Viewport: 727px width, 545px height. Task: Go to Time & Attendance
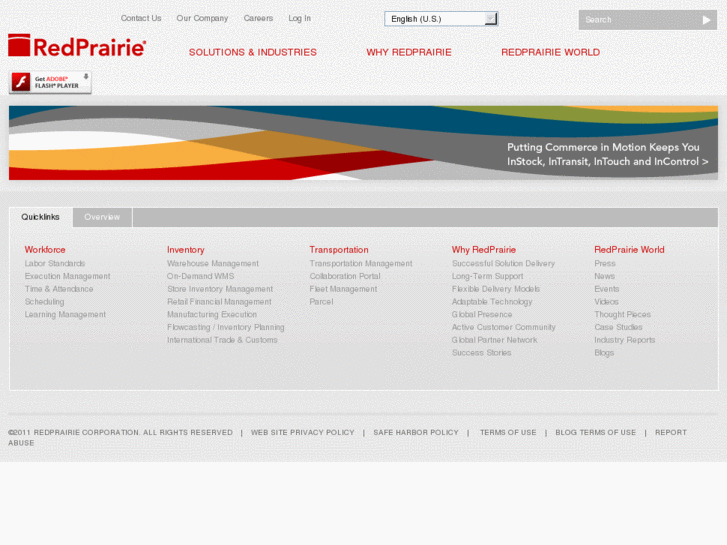(x=59, y=289)
